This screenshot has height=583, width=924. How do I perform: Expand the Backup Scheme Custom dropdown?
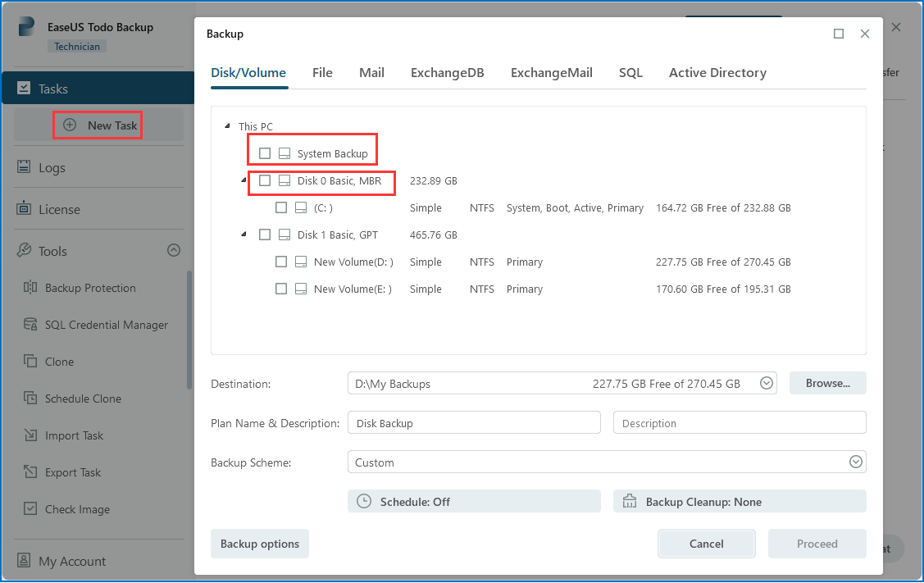pos(855,462)
